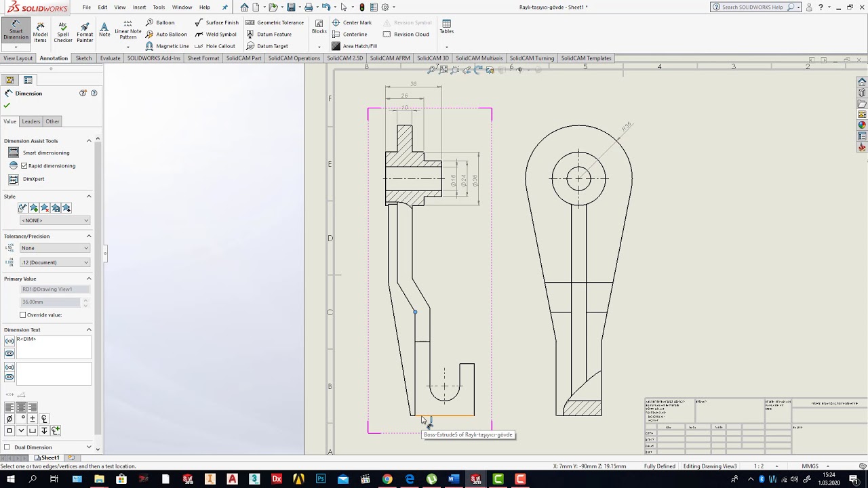The image size is (868, 488).
Task: Insert the diameter symbol in dimension text
Action: (x=9, y=419)
